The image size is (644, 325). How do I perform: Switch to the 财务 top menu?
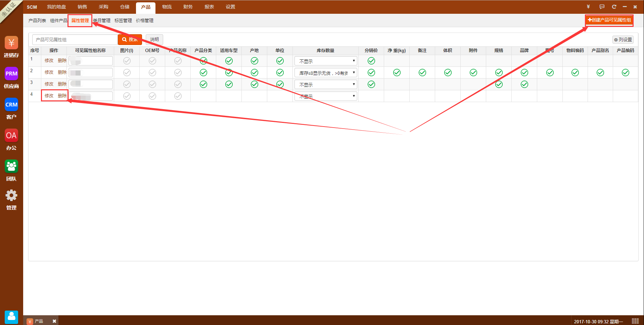[x=188, y=7]
